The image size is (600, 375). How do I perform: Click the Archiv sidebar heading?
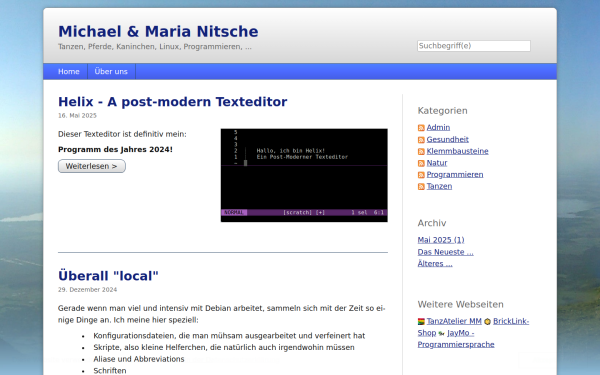(x=432, y=223)
